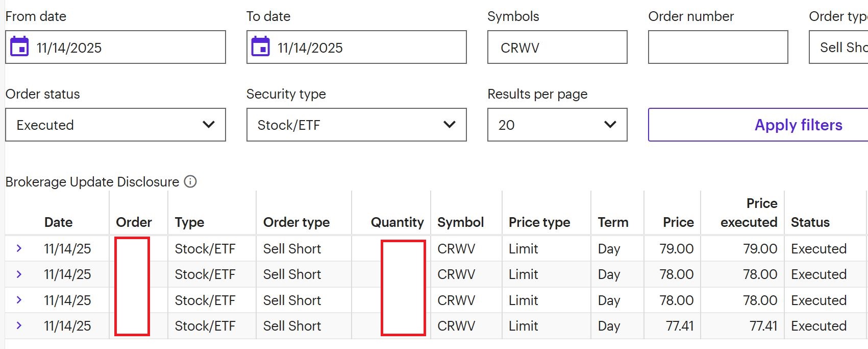Sort by the Date column header

(x=58, y=222)
